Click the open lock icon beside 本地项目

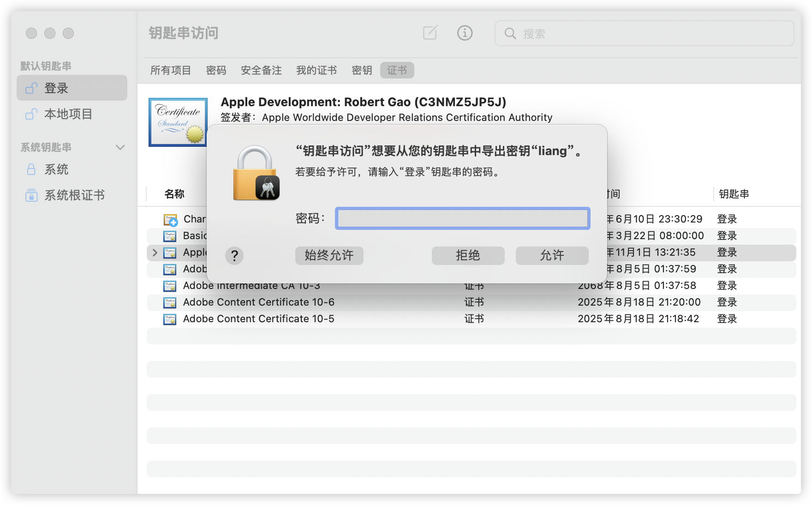[x=31, y=114]
